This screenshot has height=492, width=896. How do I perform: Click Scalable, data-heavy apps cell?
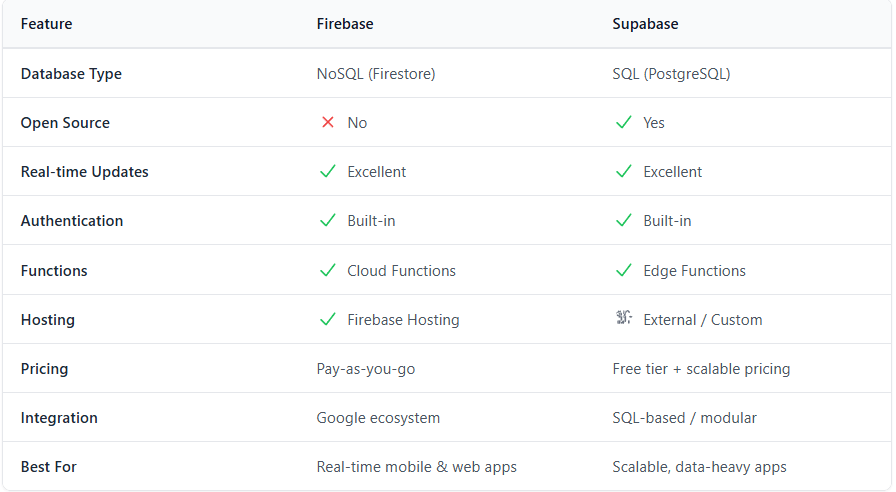699,467
